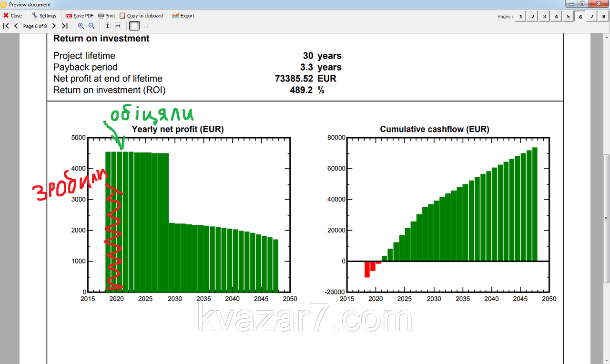Open page 5 via page button
Image resolution: width=610 pixels, height=364 pixels.
click(568, 17)
